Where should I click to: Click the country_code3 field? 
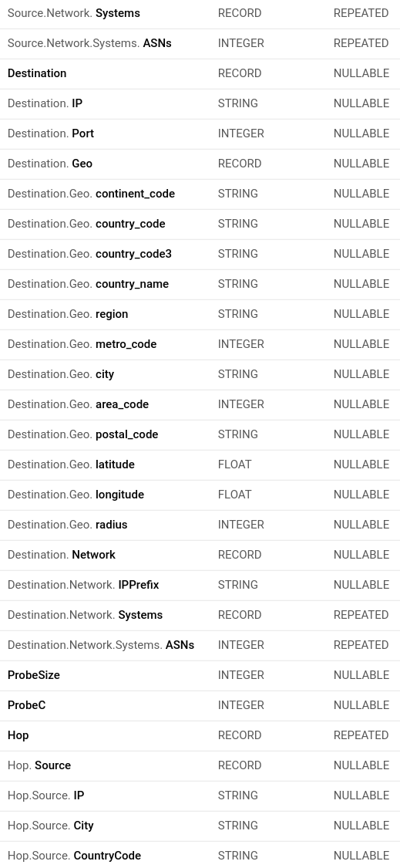tap(200, 254)
